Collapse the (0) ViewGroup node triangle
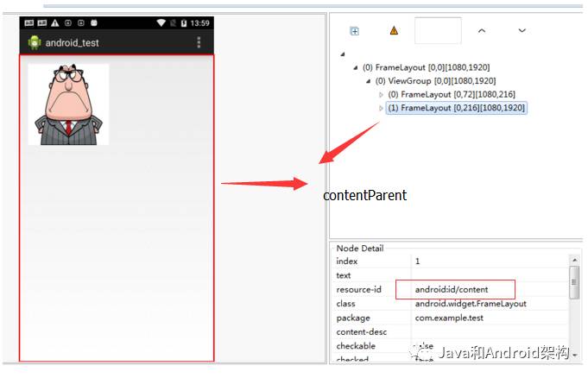The height and width of the screenshot is (378, 588). [368, 81]
